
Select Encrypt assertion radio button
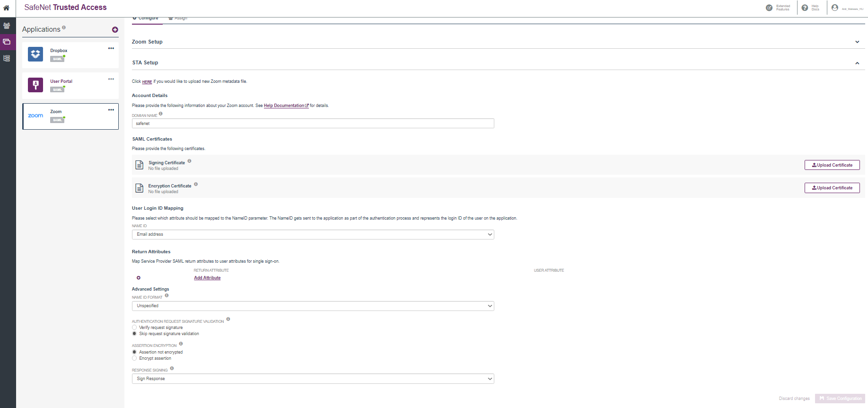(134, 358)
